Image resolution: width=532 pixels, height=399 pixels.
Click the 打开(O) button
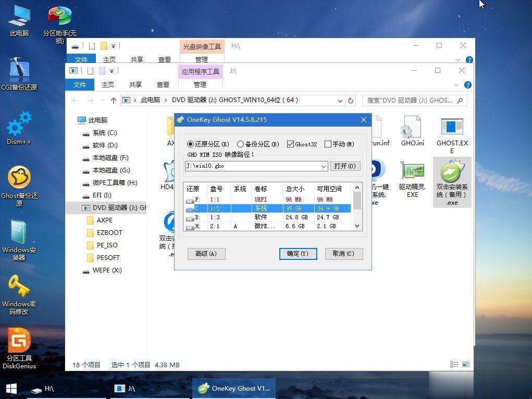pos(345,166)
